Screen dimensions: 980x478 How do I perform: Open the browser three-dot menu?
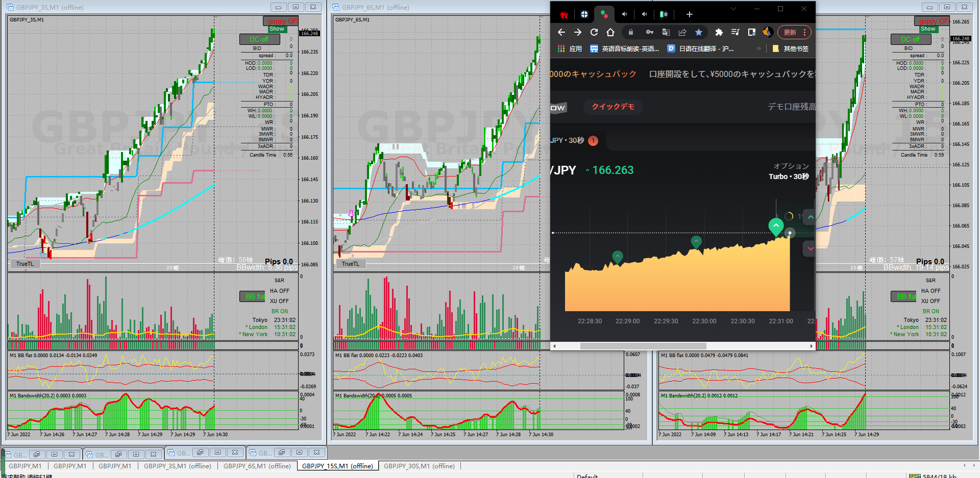pos(805,32)
